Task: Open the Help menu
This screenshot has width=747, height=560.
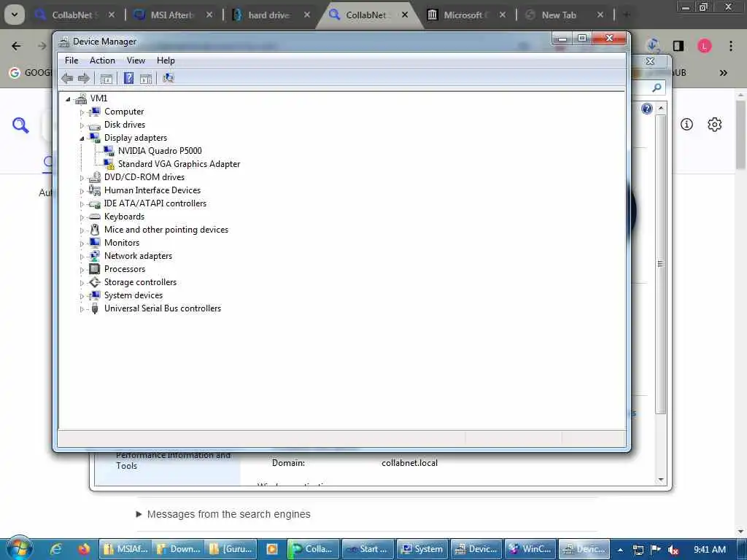Action: [x=166, y=61]
